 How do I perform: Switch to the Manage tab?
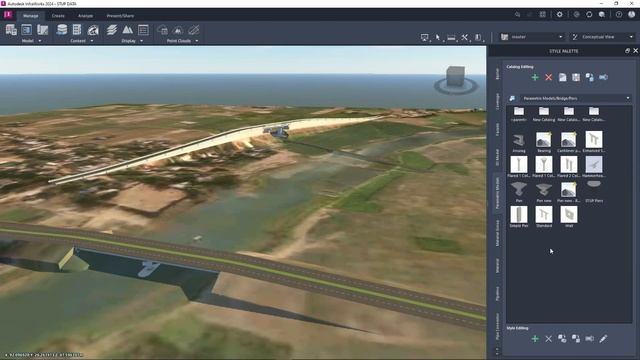30,16
